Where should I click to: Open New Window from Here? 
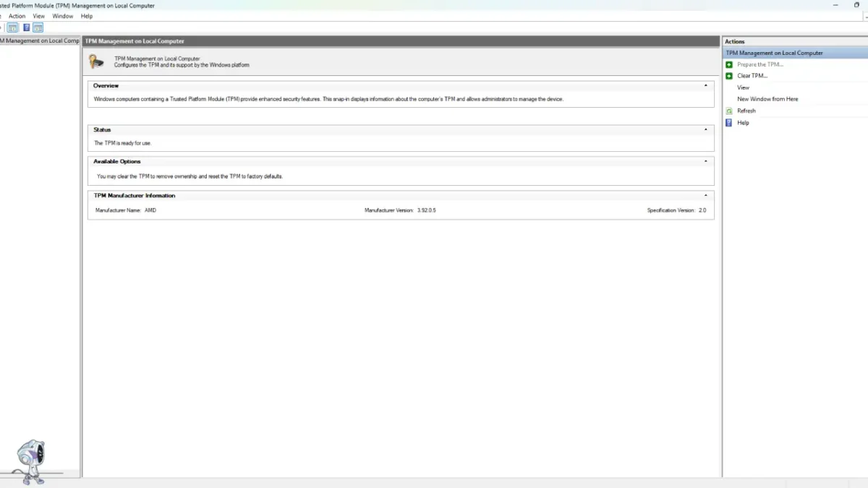coord(767,99)
